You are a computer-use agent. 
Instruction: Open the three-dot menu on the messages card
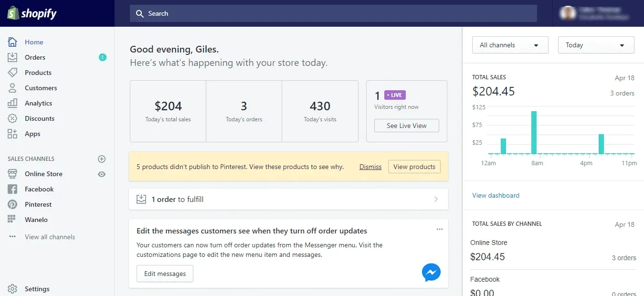(439, 229)
